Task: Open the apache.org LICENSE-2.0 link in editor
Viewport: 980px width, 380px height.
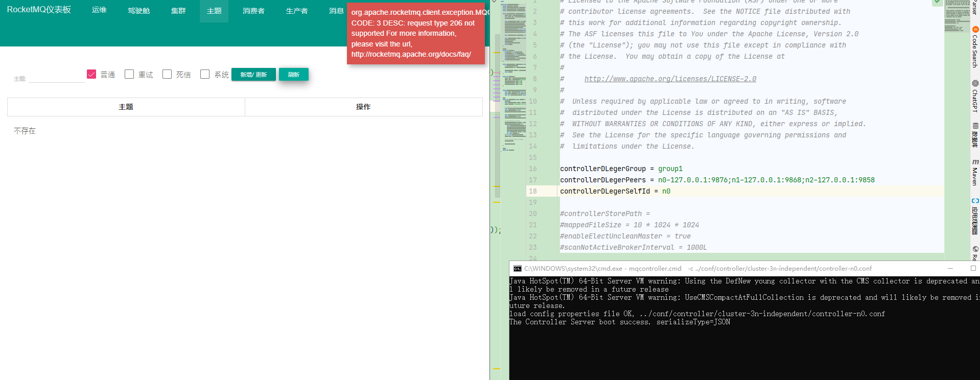Action: pyautogui.click(x=670, y=79)
